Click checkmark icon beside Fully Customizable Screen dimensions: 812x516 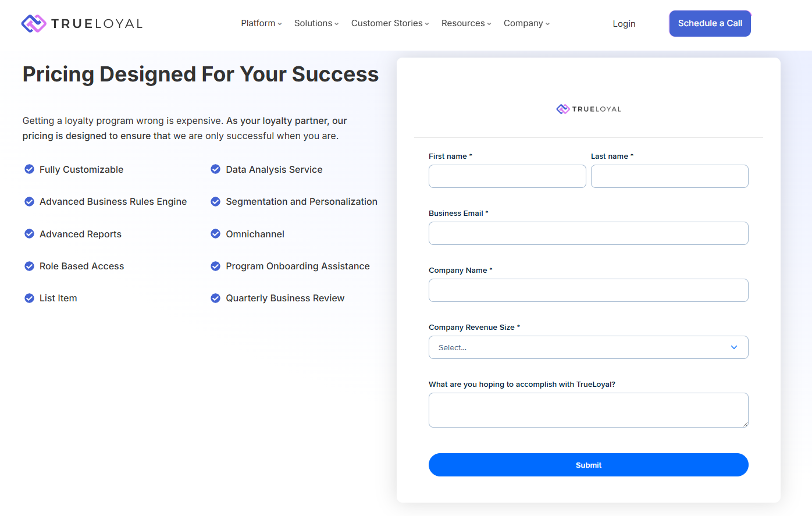pos(29,169)
